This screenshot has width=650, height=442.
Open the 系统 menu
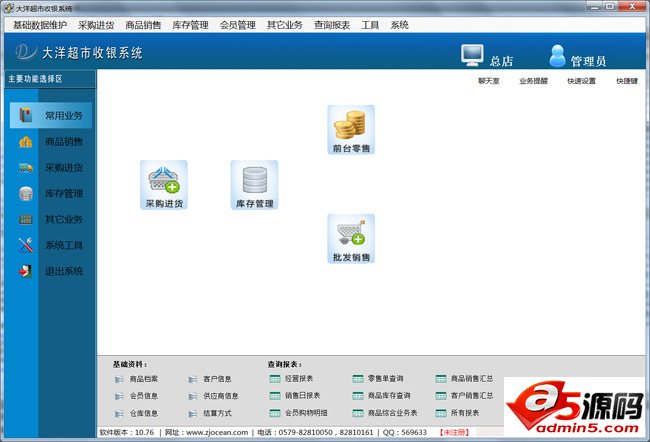400,25
